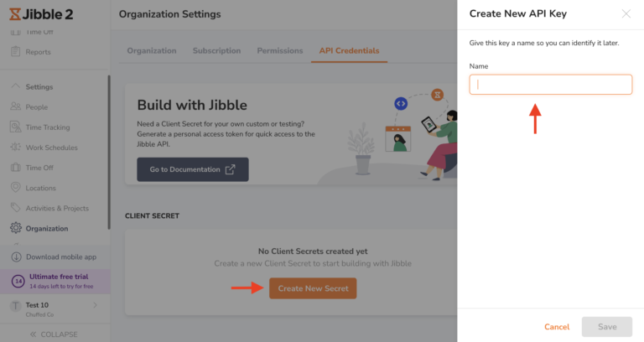Open Work Schedules icon in sidebar
The height and width of the screenshot is (342, 644).
tap(16, 148)
